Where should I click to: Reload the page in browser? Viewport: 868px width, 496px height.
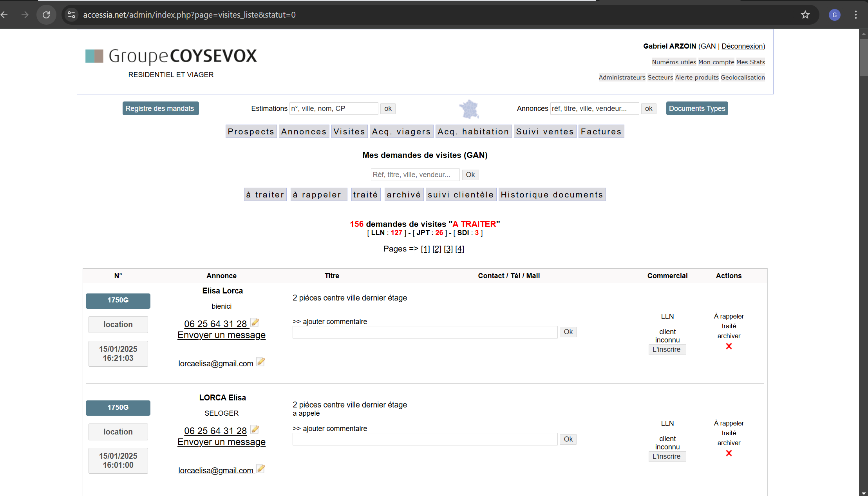(46, 15)
